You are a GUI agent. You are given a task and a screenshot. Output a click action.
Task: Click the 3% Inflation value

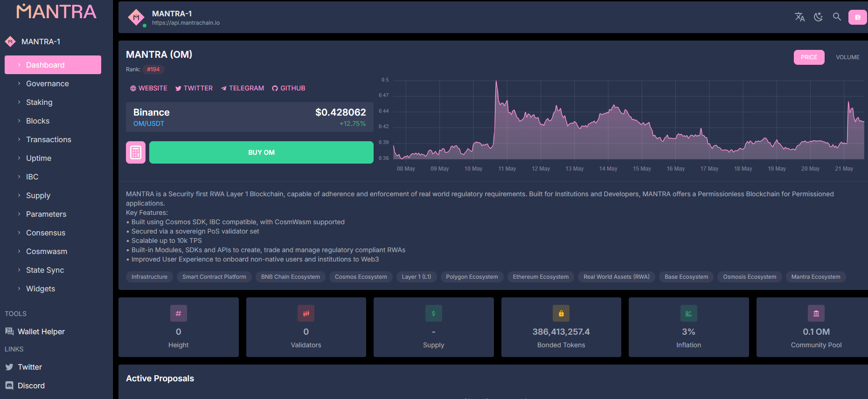[688, 332]
